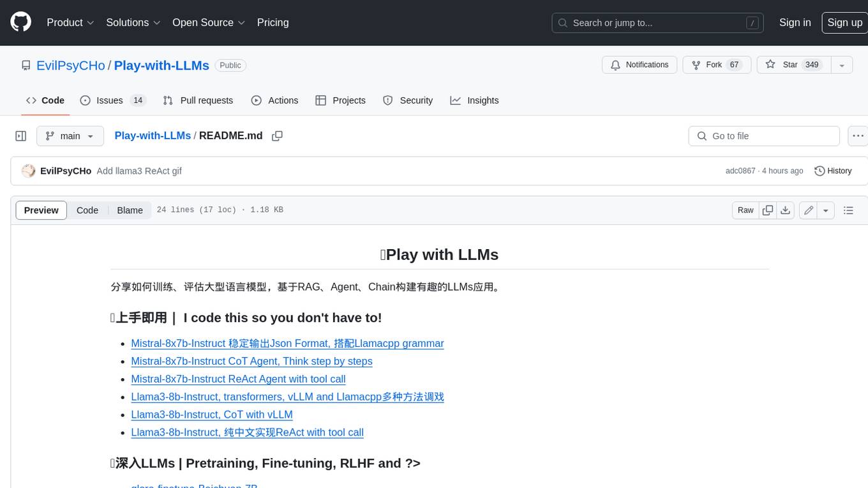Click the star count 349

tap(812, 65)
